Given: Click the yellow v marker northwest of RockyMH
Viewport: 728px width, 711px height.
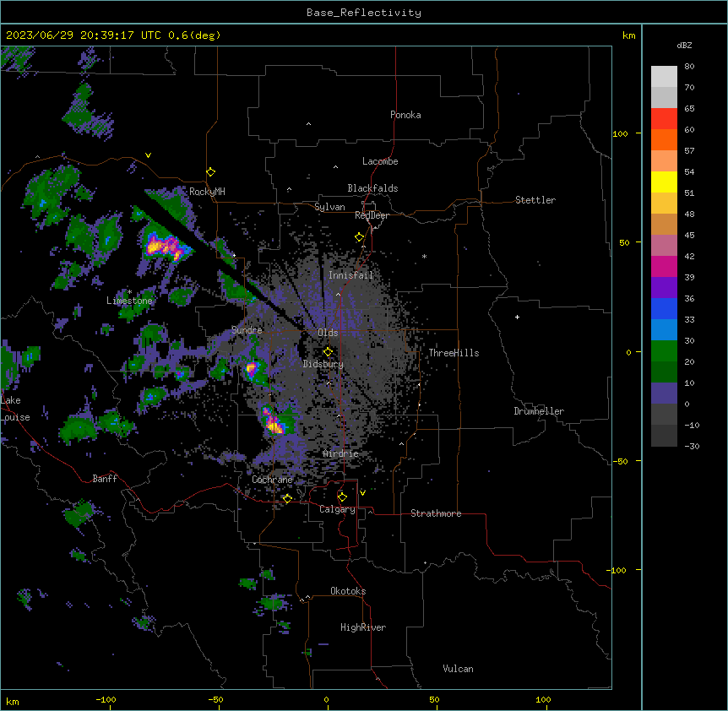Looking at the screenshot, I should coord(148,155).
